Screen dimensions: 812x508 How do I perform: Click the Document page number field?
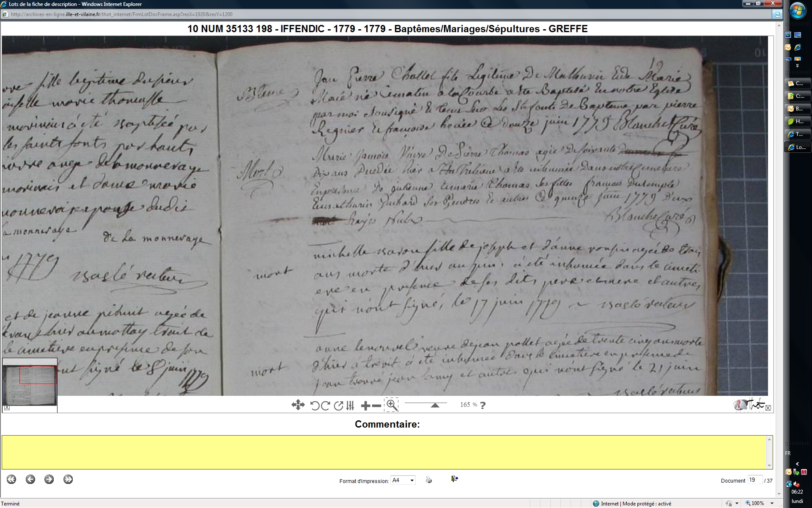tap(754, 480)
